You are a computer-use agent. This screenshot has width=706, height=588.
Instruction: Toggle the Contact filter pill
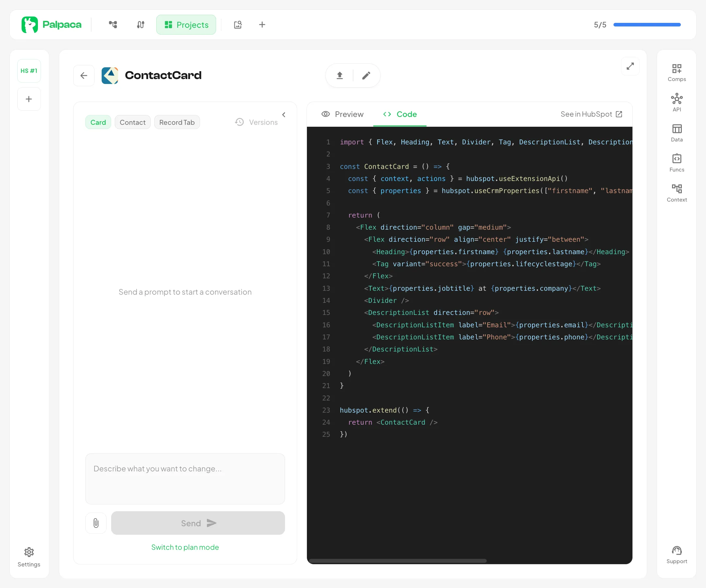(132, 122)
